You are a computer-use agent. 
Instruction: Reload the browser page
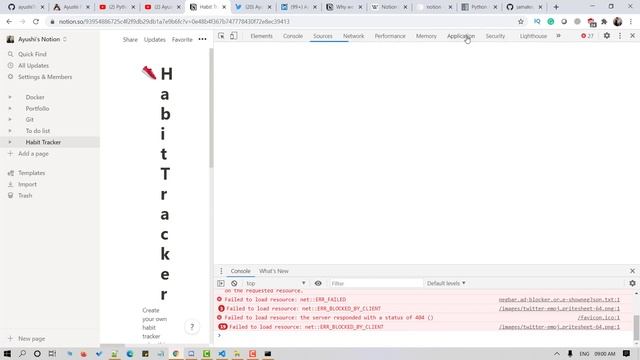[x=36, y=22]
